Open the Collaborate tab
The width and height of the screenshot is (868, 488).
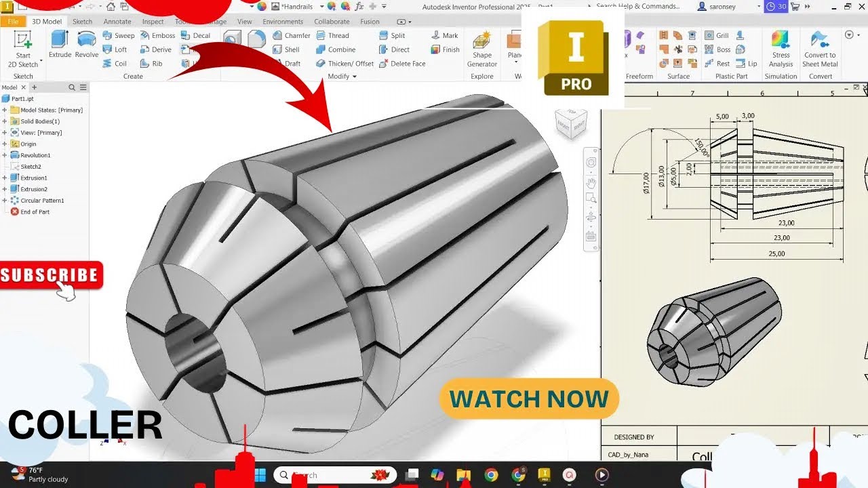click(x=332, y=21)
